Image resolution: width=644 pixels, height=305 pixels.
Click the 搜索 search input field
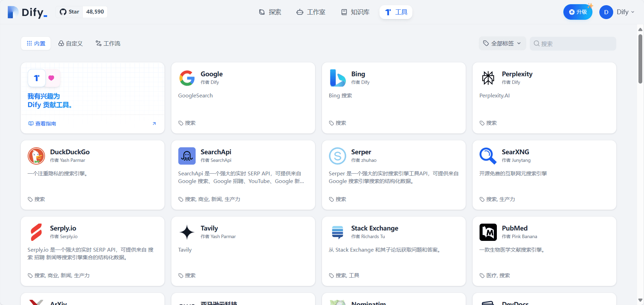[x=573, y=43]
